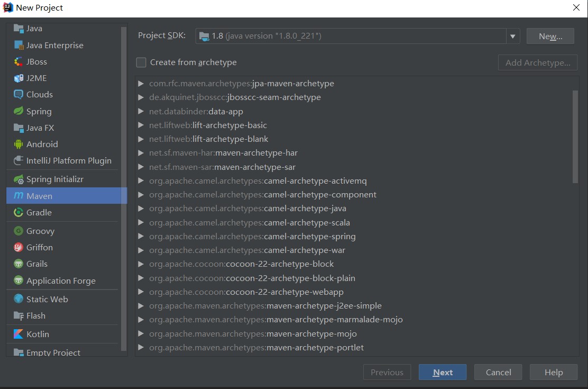Choose Gradle project type label
The image size is (588, 389).
39,213
